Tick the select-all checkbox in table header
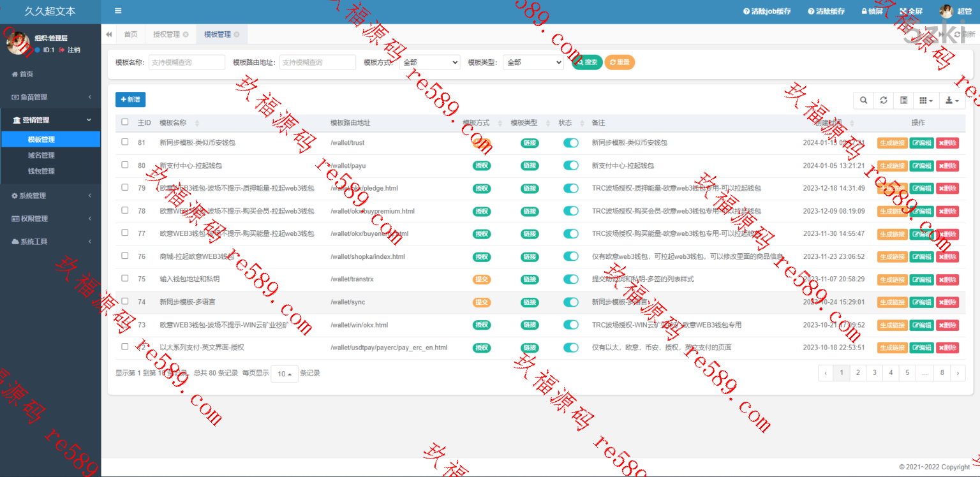980x477 pixels. click(125, 122)
